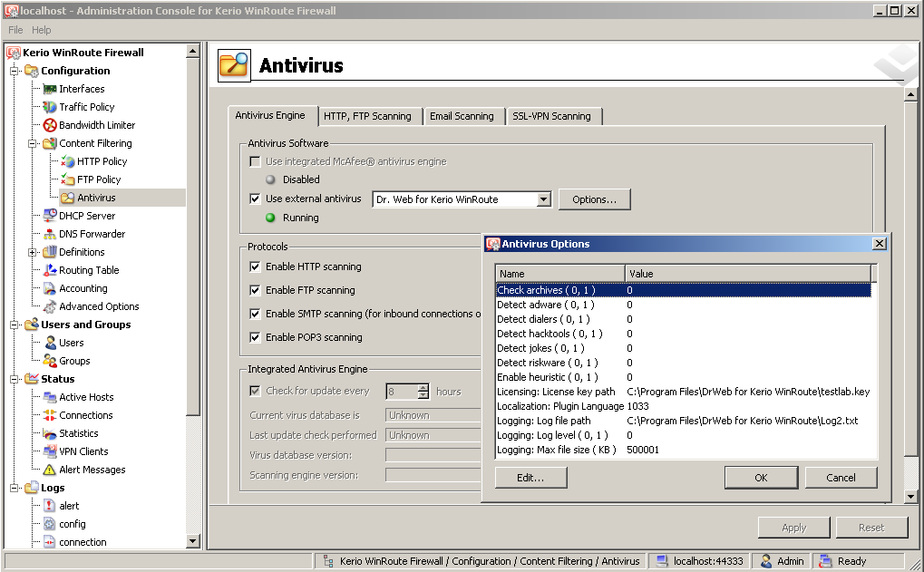Select the HTTP Policy icon

tap(68, 161)
